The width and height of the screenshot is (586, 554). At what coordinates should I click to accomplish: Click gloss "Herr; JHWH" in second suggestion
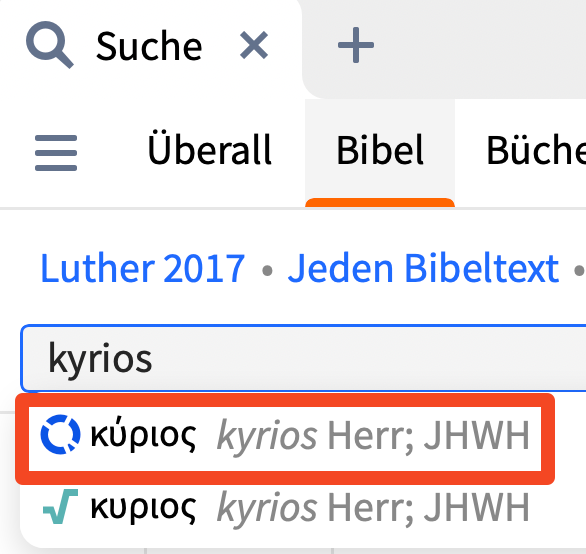(428, 507)
